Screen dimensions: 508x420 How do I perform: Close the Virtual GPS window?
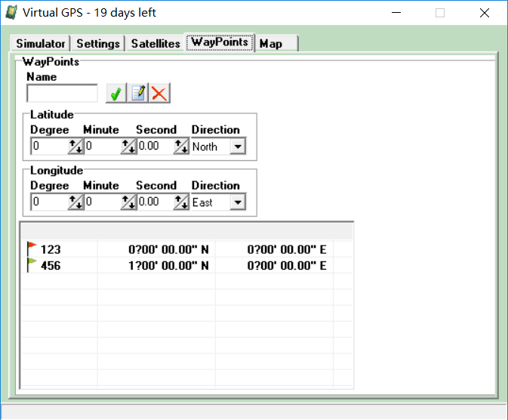pos(485,13)
